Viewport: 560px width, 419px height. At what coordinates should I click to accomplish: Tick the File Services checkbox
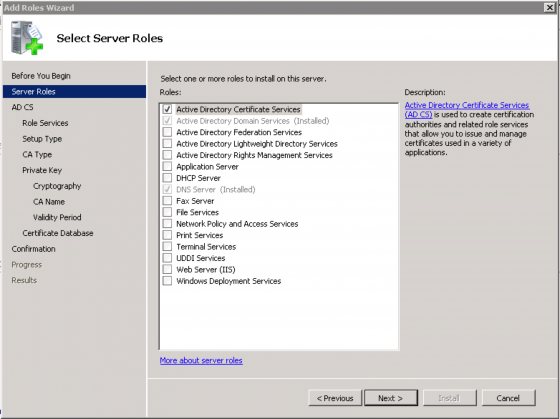click(167, 212)
